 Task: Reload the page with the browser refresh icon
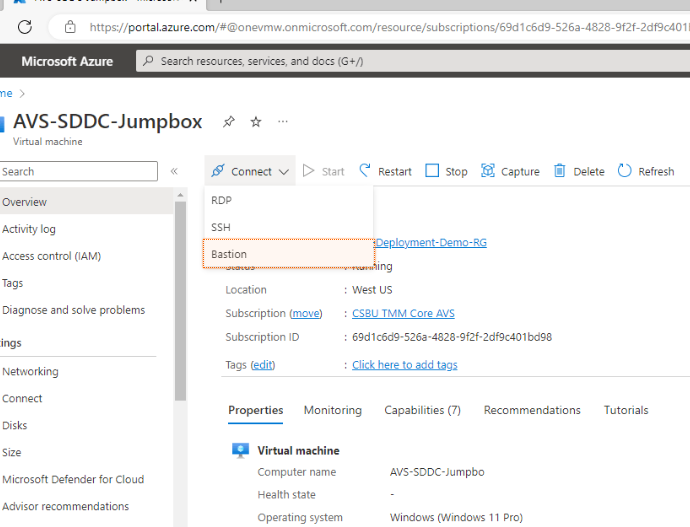coord(25,27)
